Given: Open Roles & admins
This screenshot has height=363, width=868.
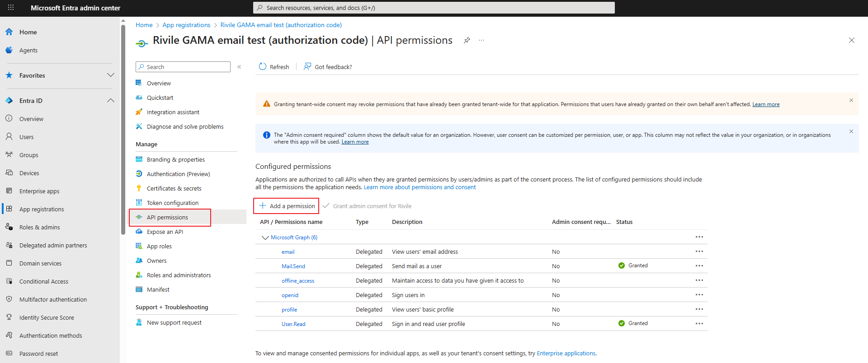Looking at the screenshot, I should pos(40,227).
